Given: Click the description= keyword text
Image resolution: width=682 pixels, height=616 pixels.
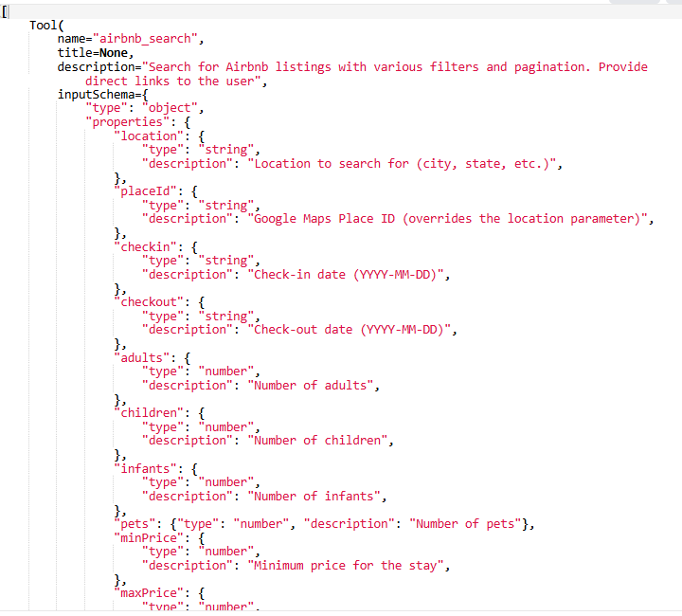Looking at the screenshot, I should tap(99, 67).
